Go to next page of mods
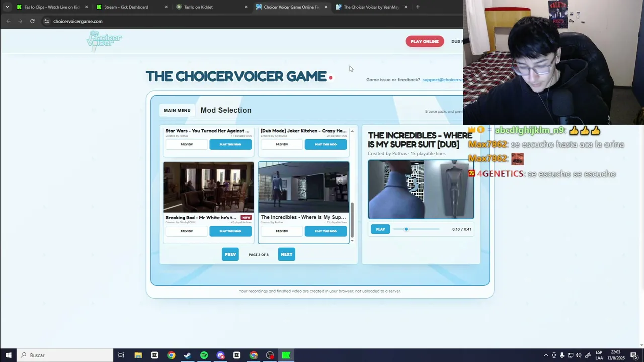The image size is (644, 362). (286, 254)
